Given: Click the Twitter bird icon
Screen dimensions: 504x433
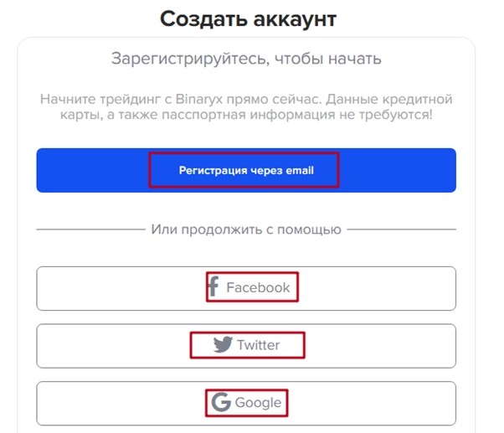Looking at the screenshot, I should [x=223, y=344].
